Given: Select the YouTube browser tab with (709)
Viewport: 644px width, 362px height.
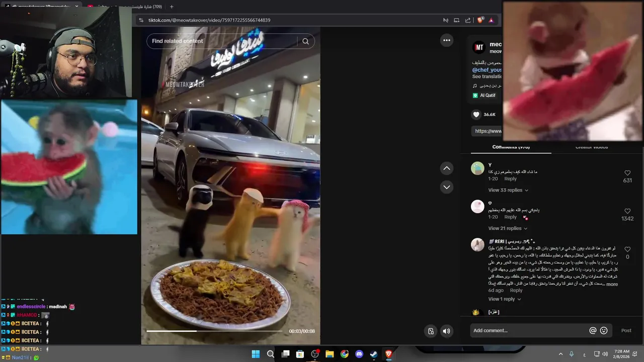Looking at the screenshot, I should [124, 7].
